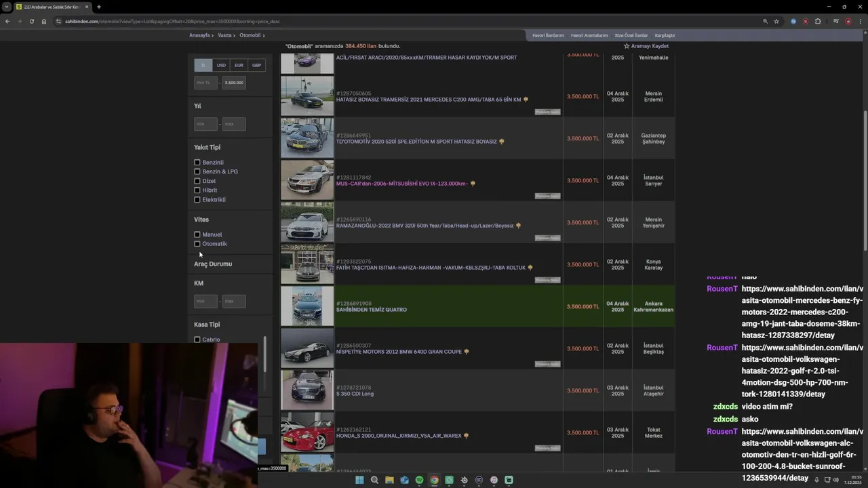Open Windows taskbar search
Screen dimensions: 868x488
pos(374,480)
